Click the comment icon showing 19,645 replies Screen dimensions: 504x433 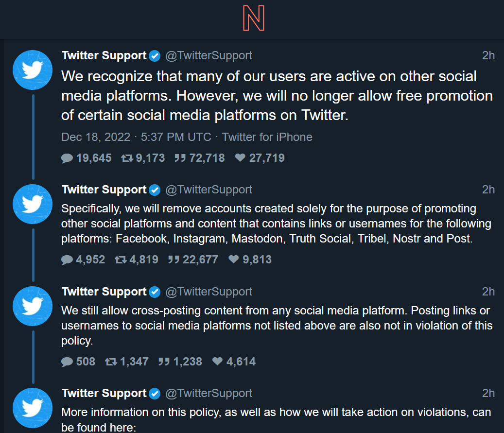[x=68, y=158]
